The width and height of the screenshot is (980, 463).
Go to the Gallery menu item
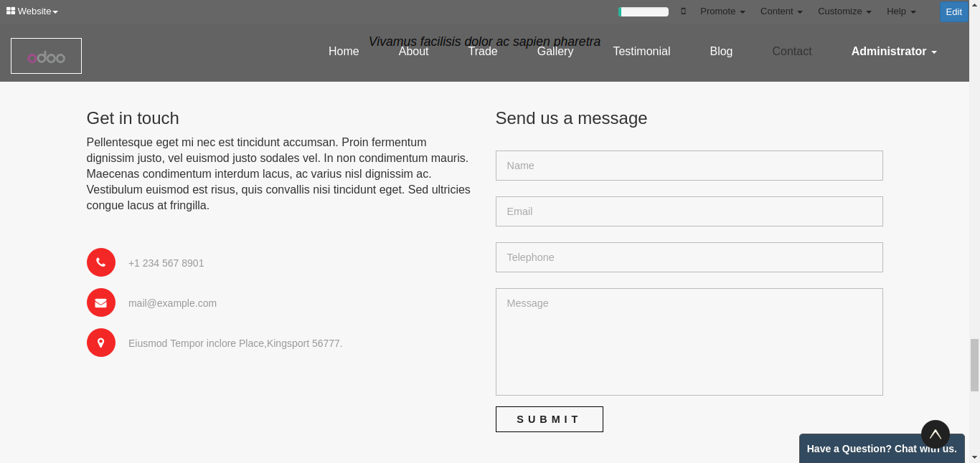point(555,52)
